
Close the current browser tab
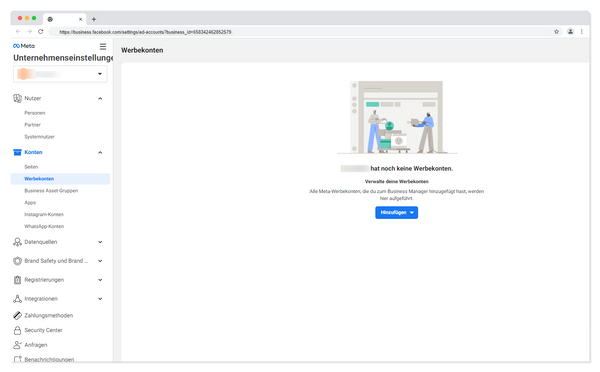tap(80, 19)
